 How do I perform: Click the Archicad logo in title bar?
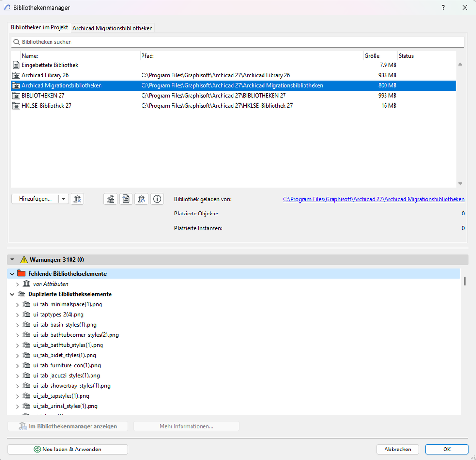tap(7, 8)
